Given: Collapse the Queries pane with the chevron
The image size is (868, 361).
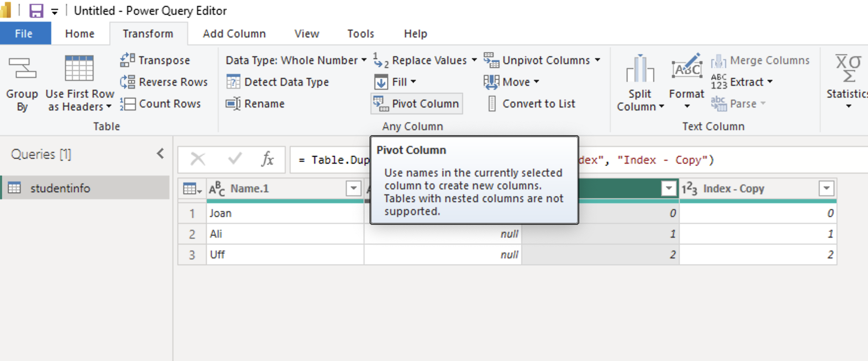Looking at the screenshot, I should (161, 153).
